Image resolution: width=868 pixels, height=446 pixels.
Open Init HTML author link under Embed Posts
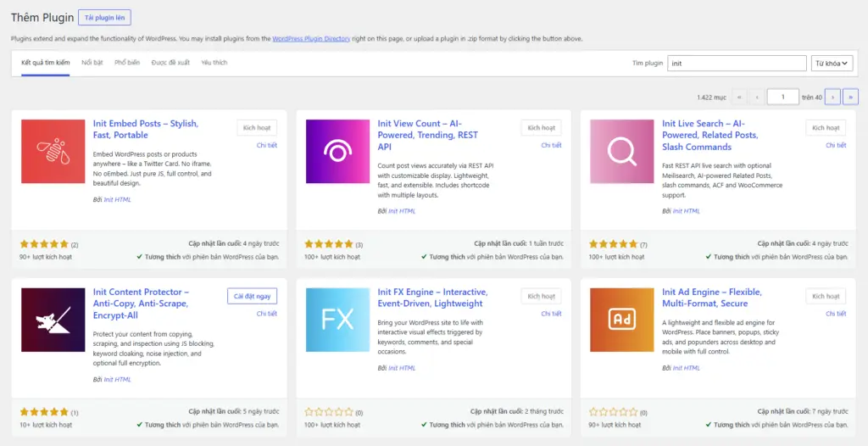117,199
